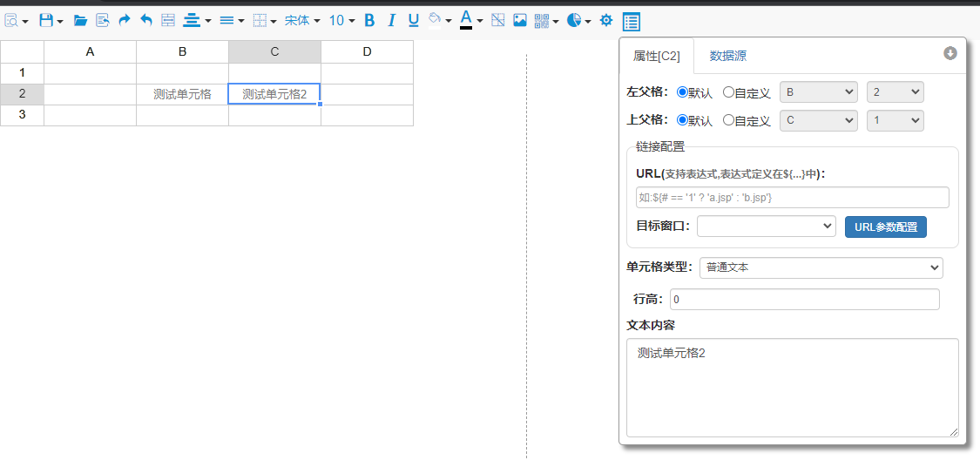Click the save disk icon
Screen dimensions: 980x460
coord(46,21)
